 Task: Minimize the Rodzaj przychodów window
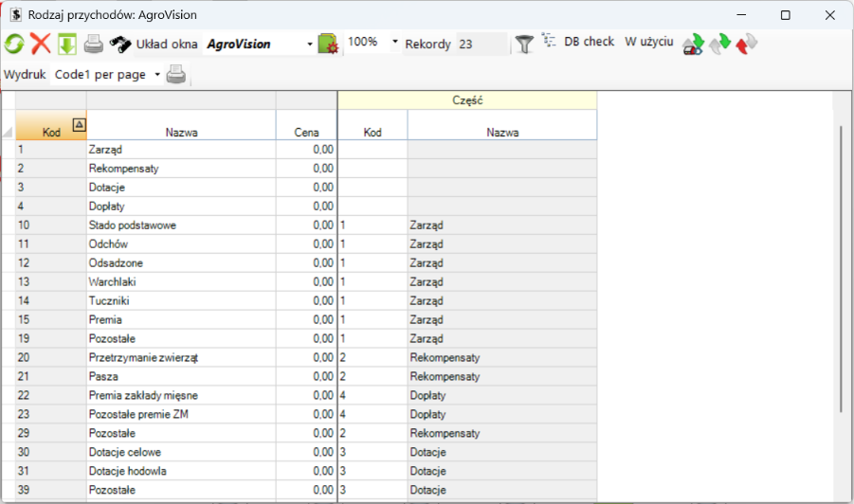point(741,15)
